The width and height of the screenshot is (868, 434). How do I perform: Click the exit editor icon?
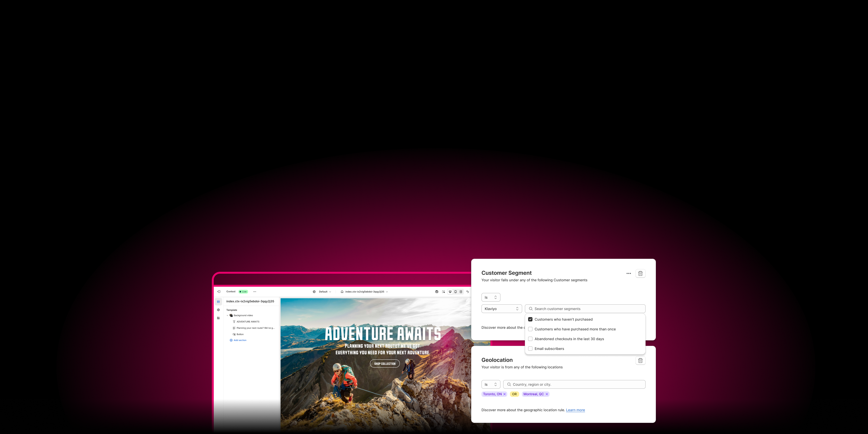click(x=219, y=292)
